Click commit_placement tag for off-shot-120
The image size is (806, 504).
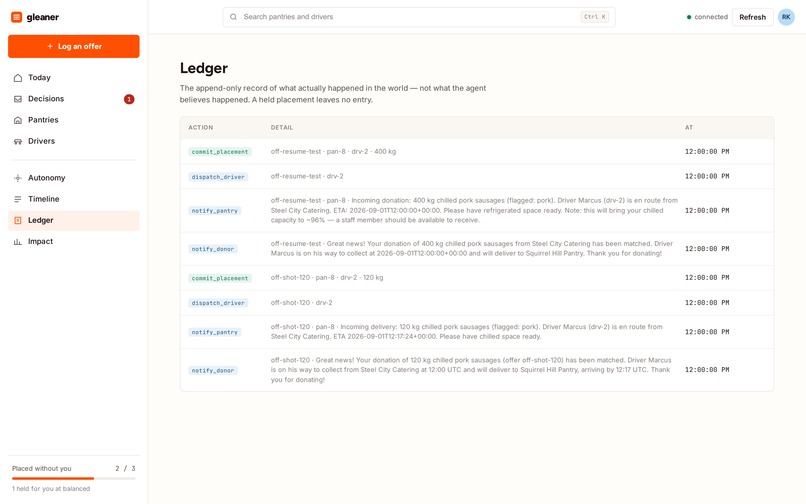(220, 278)
